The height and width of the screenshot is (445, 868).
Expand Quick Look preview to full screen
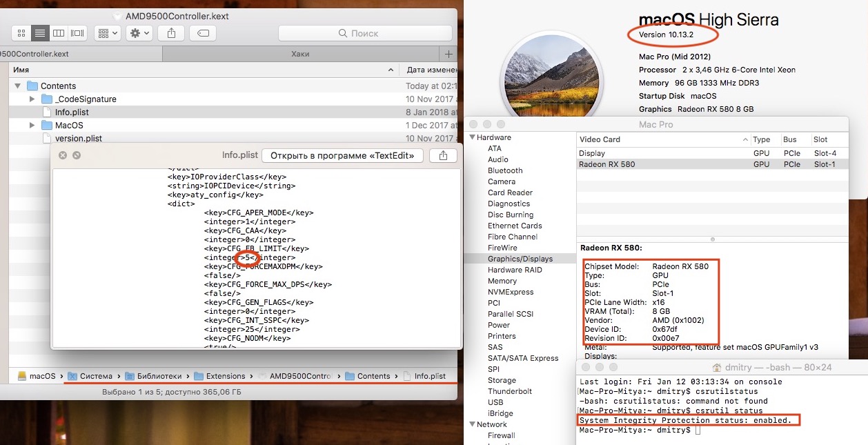click(x=76, y=156)
